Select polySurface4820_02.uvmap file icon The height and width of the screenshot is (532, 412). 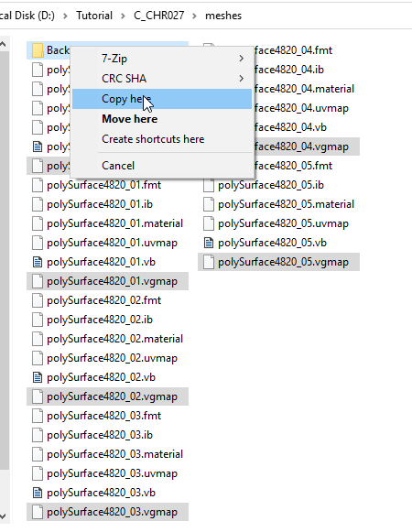click(38, 358)
